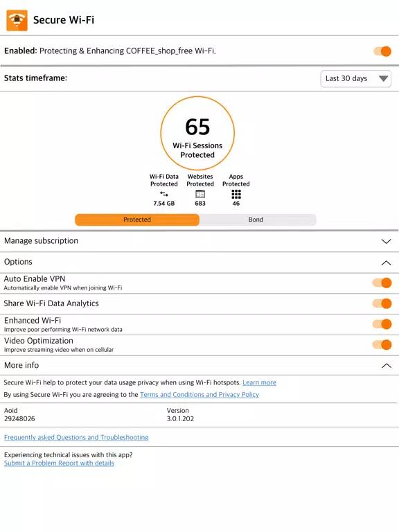This screenshot has height=532, width=399.
Task: Click the 7.54 GB data value
Action: [x=164, y=203]
